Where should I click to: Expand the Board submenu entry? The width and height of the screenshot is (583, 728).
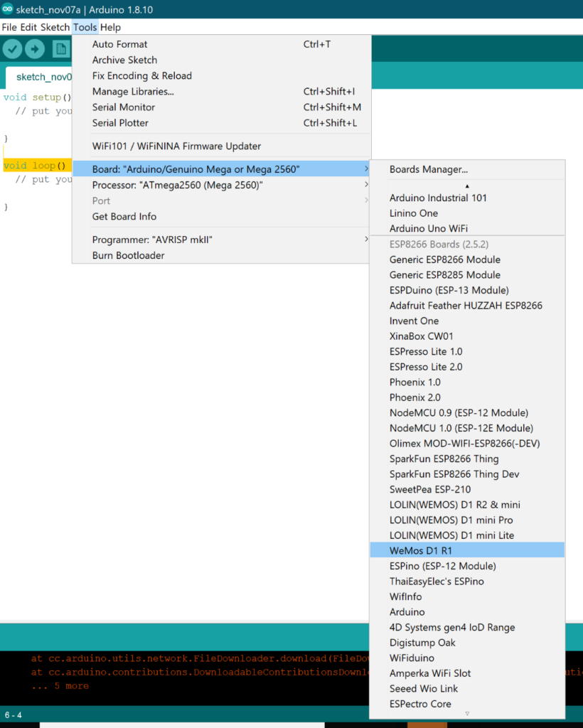tap(222, 169)
